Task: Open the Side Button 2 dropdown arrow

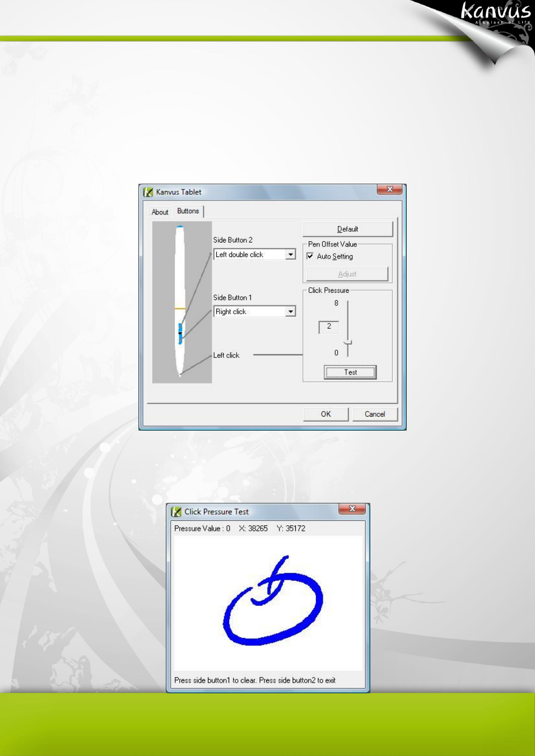Action: pyautogui.click(x=291, y=255)
